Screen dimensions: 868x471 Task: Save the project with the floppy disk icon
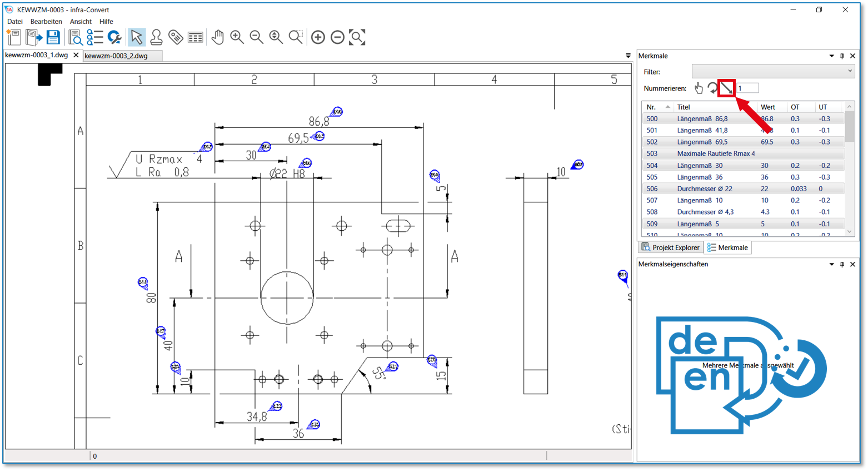point(53,37)
